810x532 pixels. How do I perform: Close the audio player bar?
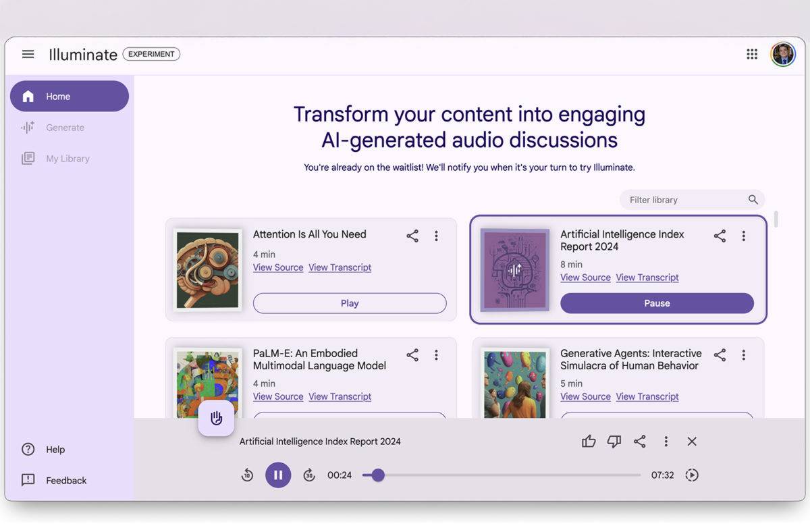pyautogui.click(x=691, y=441)
